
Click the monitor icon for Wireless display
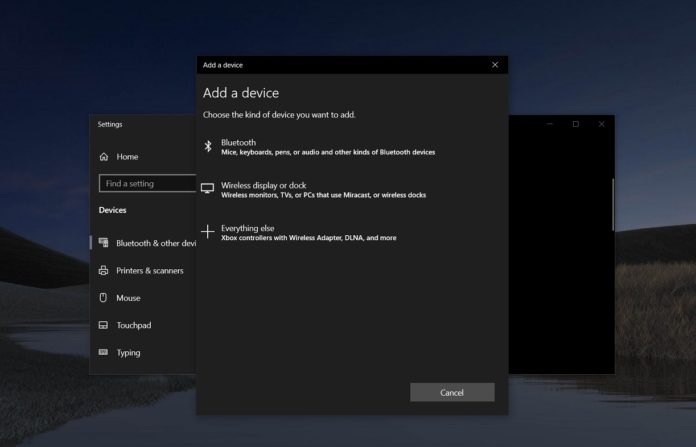(208, 188)
